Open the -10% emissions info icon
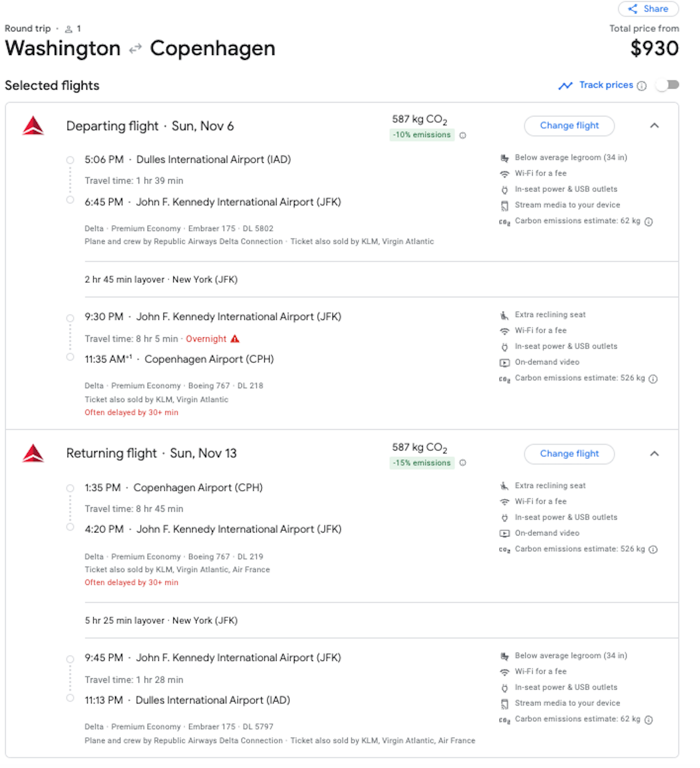This screenshot has height=768, width=700. point(463,135)
